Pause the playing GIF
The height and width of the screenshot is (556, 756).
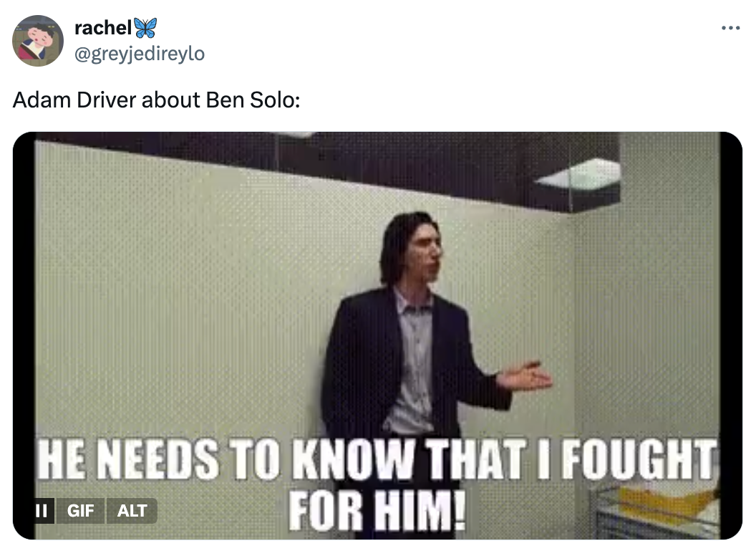click(42, 511)
